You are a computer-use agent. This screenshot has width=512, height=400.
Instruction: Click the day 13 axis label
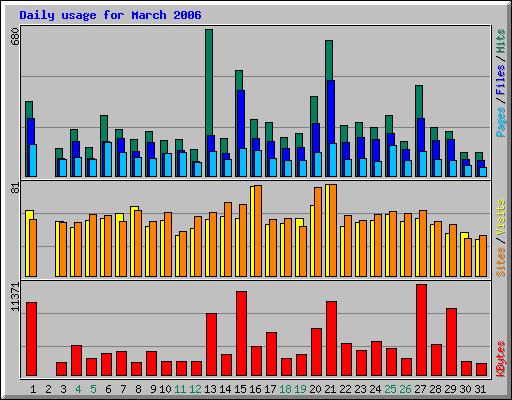pos(210,389)
